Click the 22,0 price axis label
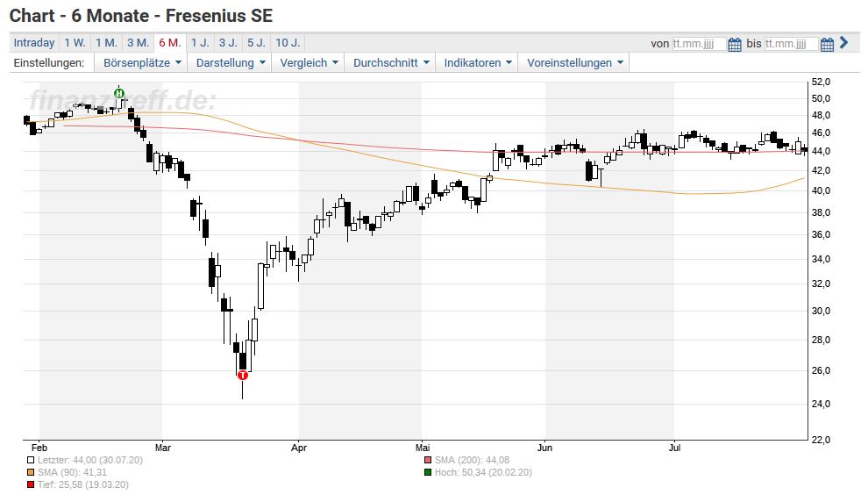Image resolution: width=868 pixels, height=502 pixels. click(821, 440)
